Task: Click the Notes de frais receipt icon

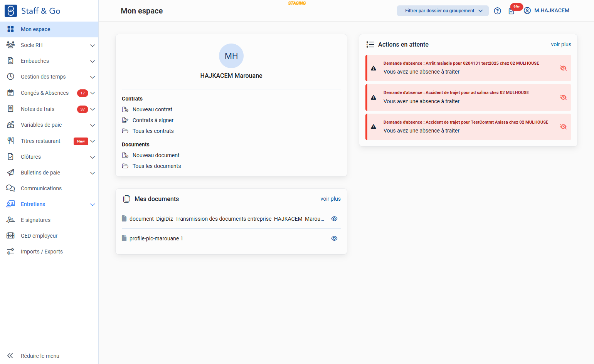Action: click(x=11, y=109)
